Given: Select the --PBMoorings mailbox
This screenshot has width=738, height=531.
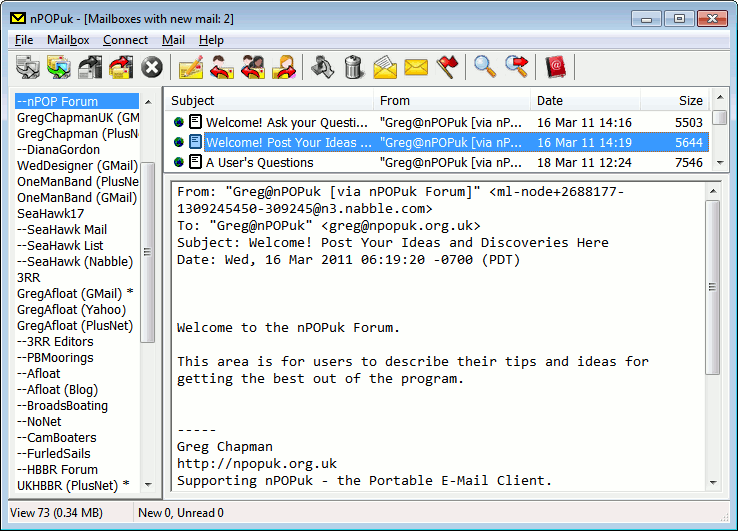Looking at the screenshot, I should coord(77,357).
